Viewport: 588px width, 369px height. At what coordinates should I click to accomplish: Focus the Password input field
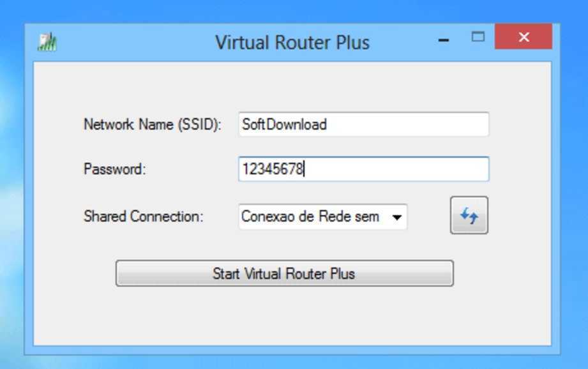[x=364, y=169]
